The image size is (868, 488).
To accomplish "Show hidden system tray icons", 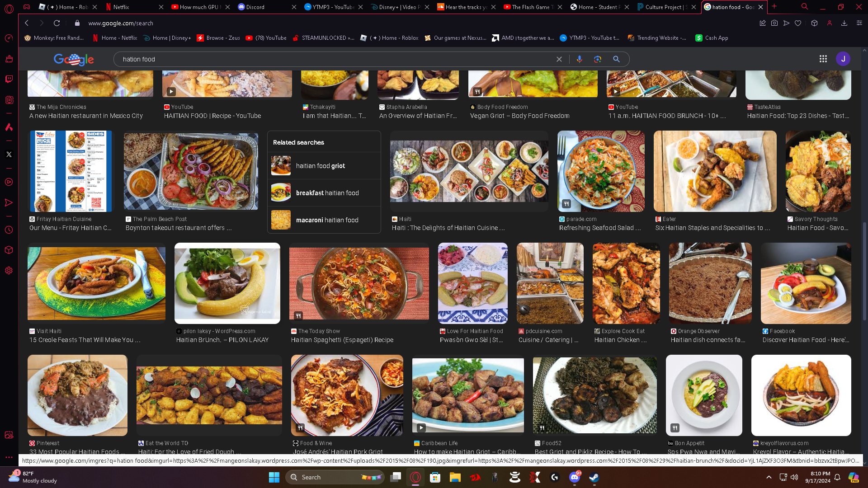I will tap(769, 477).
